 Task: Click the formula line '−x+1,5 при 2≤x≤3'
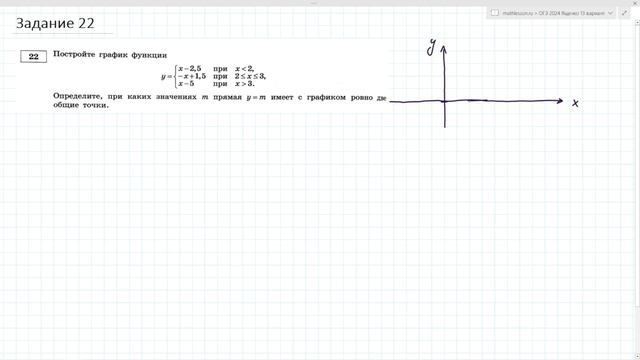coord(222,76)
